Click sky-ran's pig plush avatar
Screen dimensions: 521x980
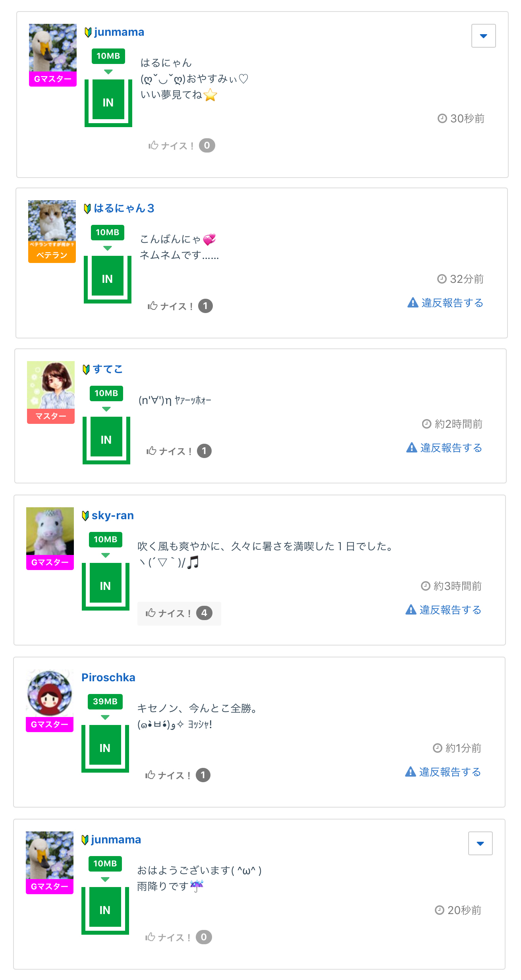[x=50, y=531]
